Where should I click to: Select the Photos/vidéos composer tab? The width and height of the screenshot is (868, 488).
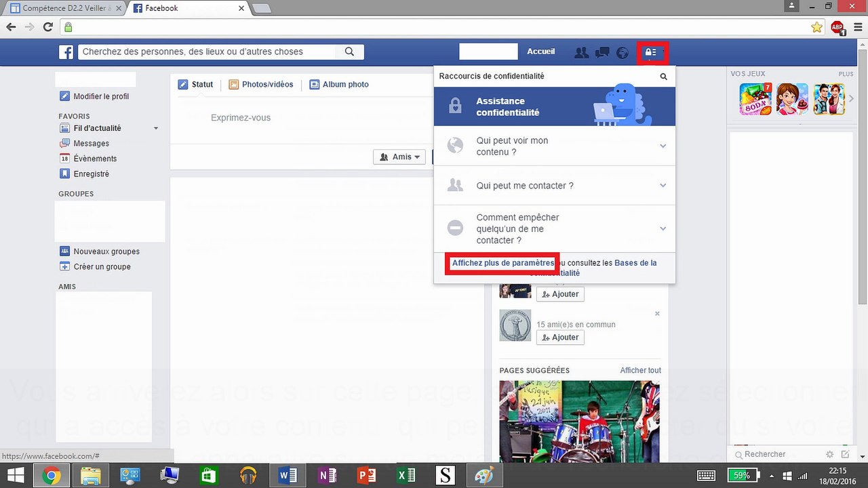point(261,85)
